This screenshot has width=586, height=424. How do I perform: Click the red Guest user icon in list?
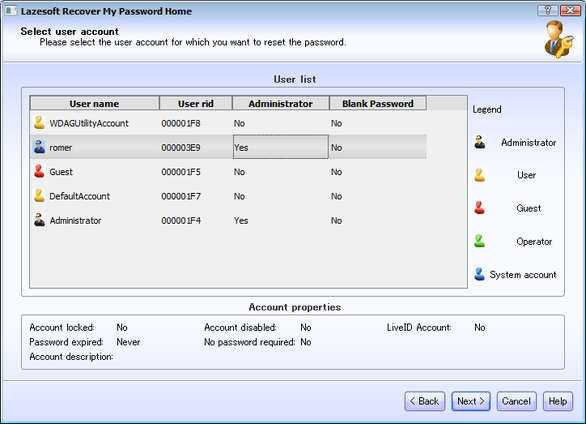click(39, 171)
